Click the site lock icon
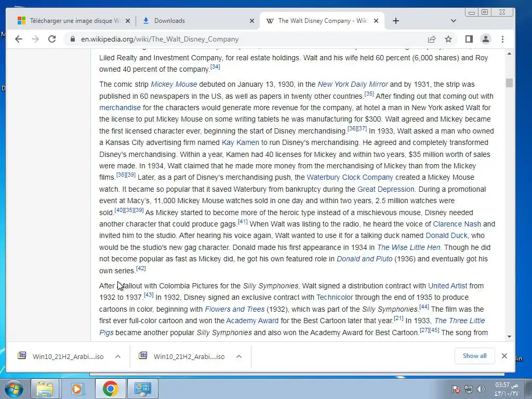This screenshot has height=399, width=532. (x=73, y=39)
